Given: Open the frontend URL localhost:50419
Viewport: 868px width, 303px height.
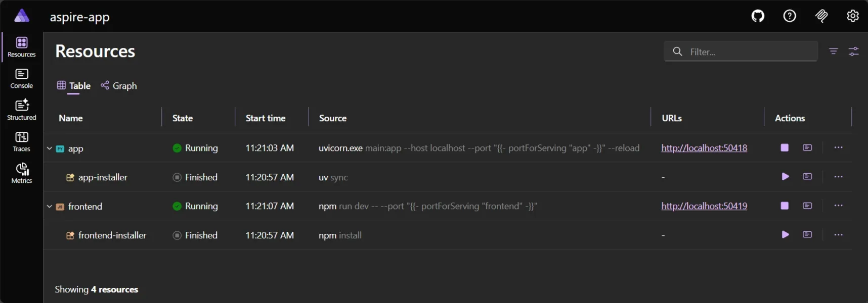Looking at the screenshot, I should (704, 206).
